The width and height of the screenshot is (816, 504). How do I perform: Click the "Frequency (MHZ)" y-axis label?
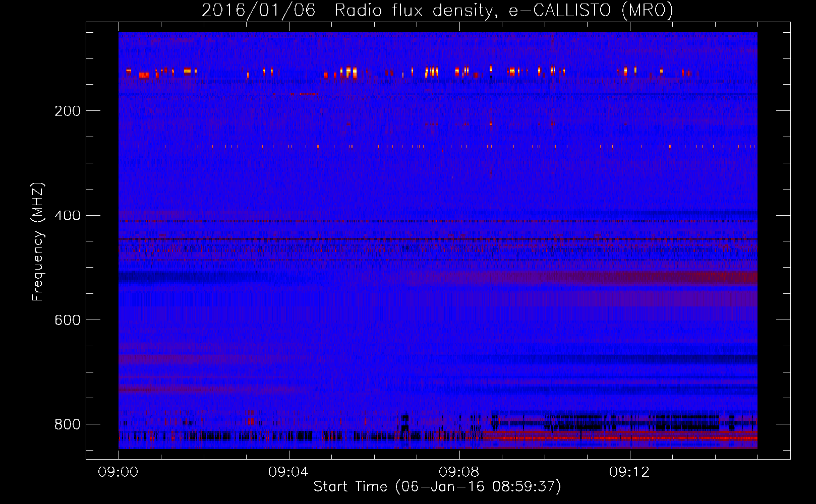(38, 241)
